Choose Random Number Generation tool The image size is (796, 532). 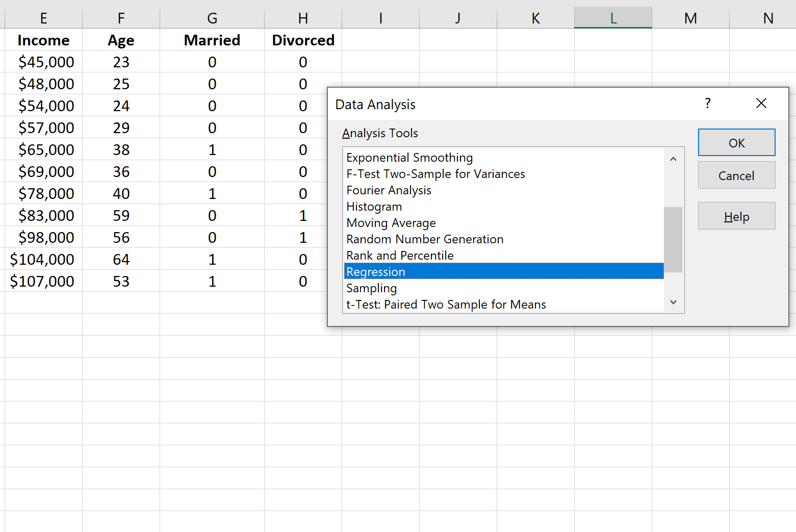pos(425,239)
